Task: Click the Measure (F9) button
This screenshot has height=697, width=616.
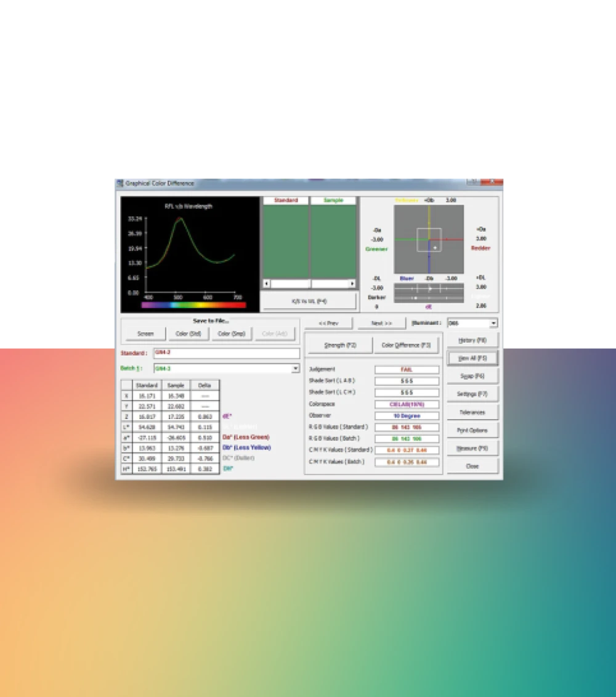Action: pos(472,448)
